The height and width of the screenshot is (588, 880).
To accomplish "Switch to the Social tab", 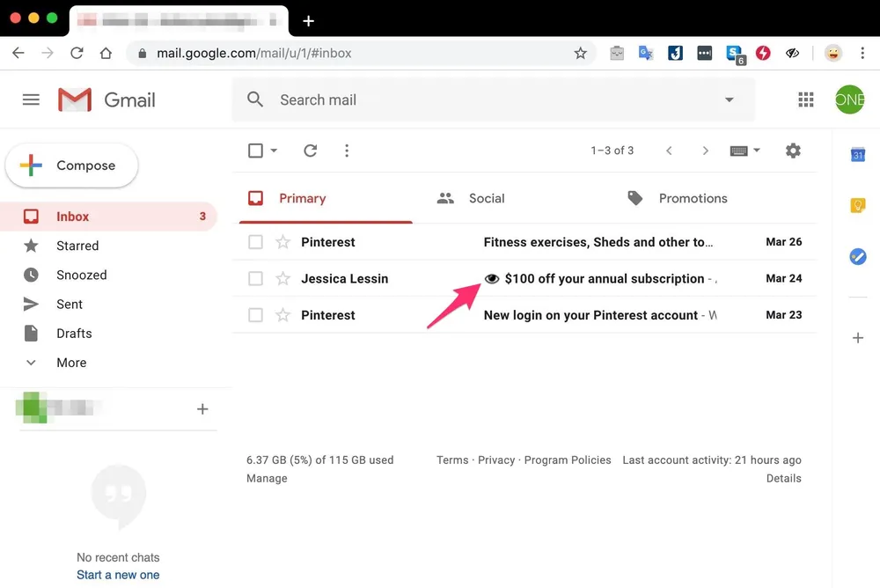I will point(487,198).
